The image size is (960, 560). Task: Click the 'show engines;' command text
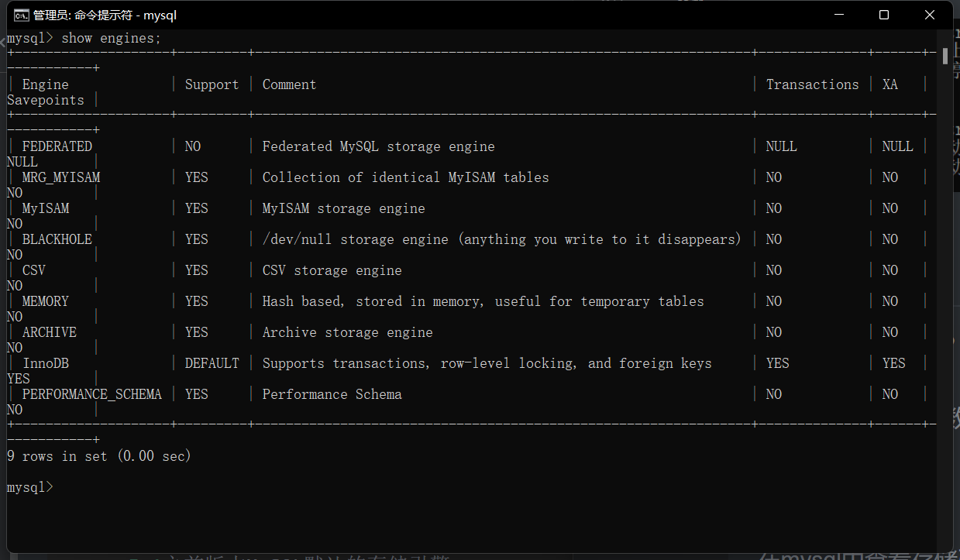point(111,38)
